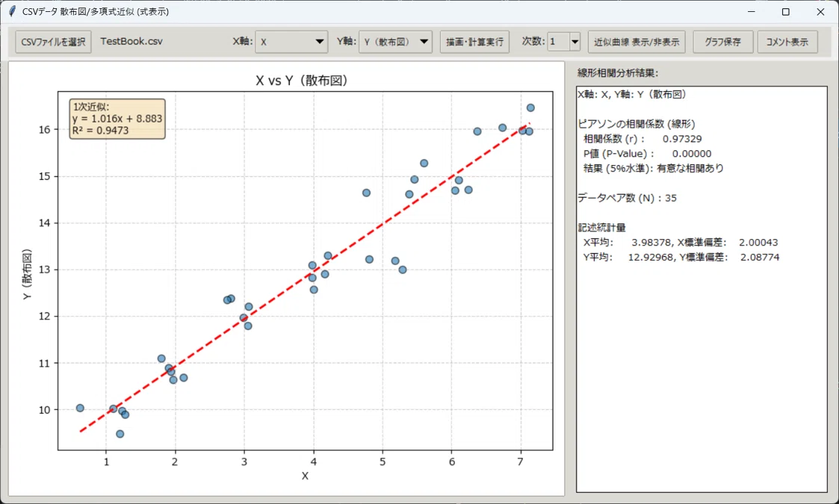Click the lowest scatter point near y=9.5
The width and height of the screenshot is (839, 504).
(x=120, y=434)
